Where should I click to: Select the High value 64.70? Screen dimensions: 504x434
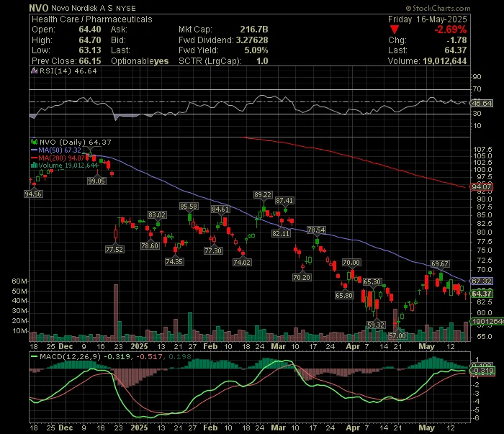point(90,40)
